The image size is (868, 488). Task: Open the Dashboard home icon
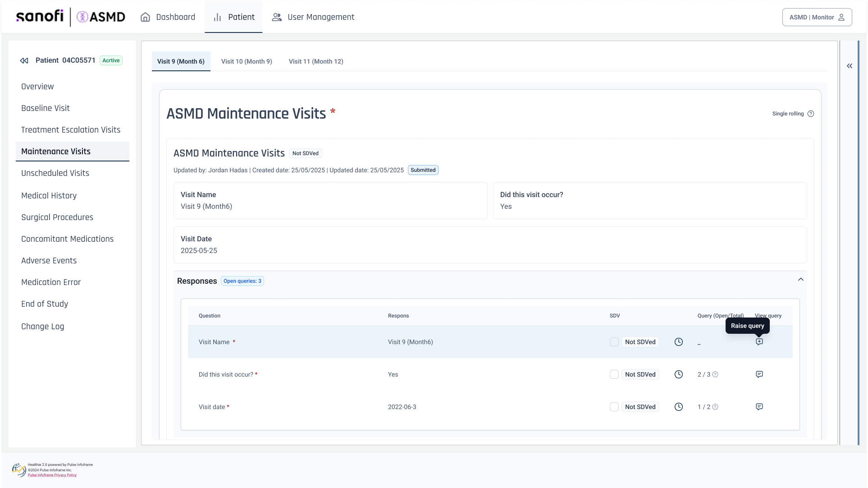(145, 17)
